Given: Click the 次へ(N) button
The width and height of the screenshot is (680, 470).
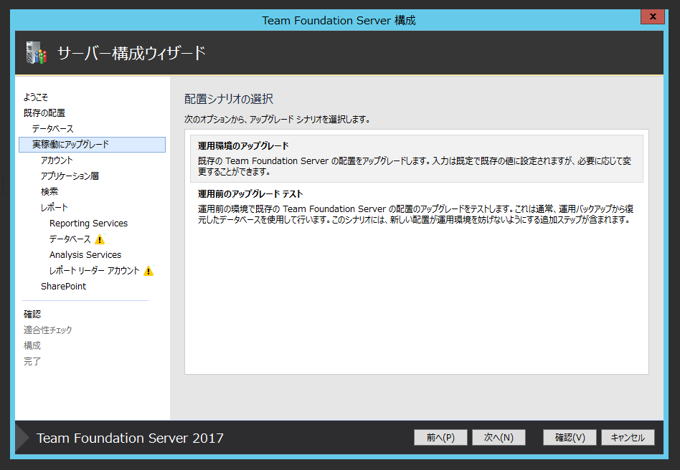Looking at the screenshot, I should pos(499,437).
